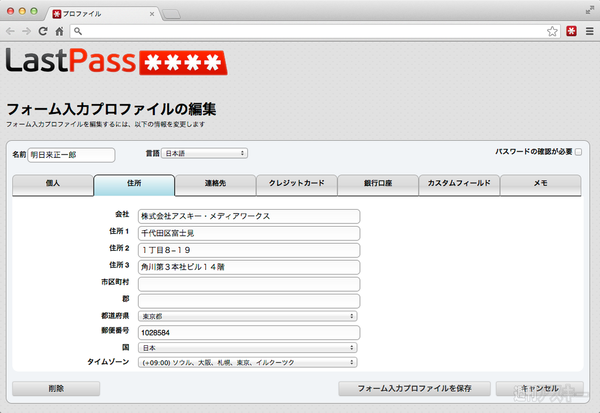
Task: Click the empty 市区町村 field
Action: [x=249, y=284]
